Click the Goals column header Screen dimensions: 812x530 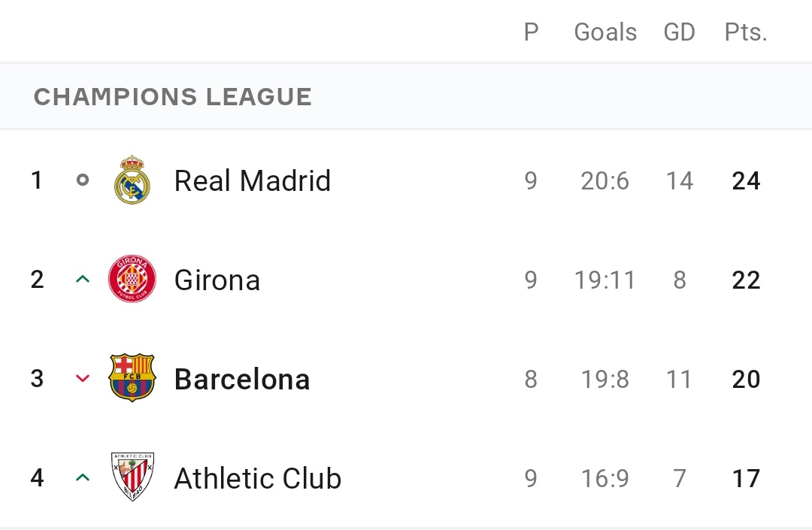605,32
